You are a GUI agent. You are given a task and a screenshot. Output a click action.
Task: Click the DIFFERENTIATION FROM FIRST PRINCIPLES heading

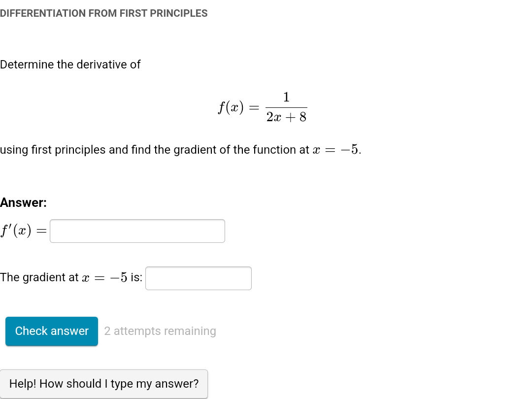click(x=104, y=13)
